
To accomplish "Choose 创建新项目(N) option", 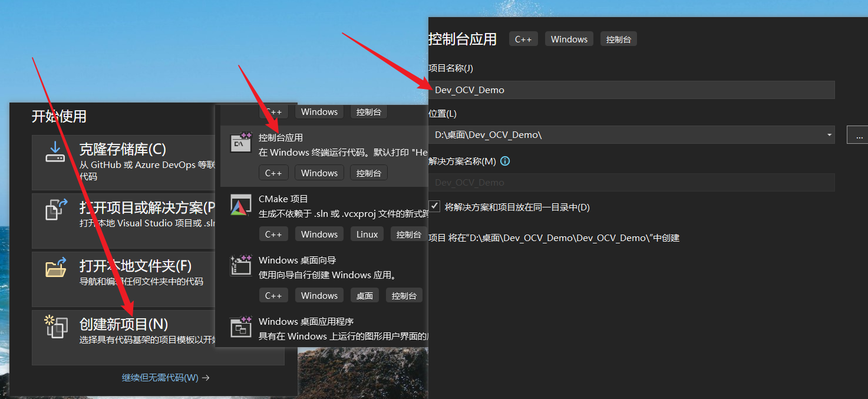I will tap(158, 337).
